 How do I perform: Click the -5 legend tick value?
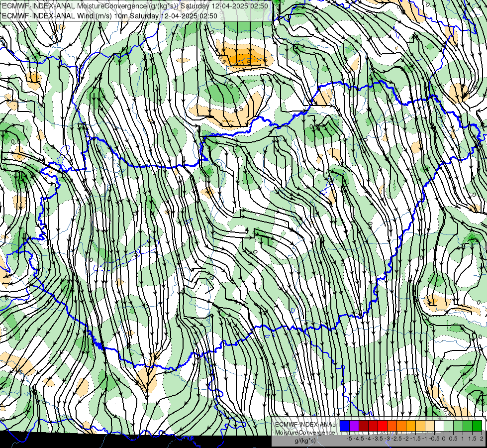click(349, 439)
